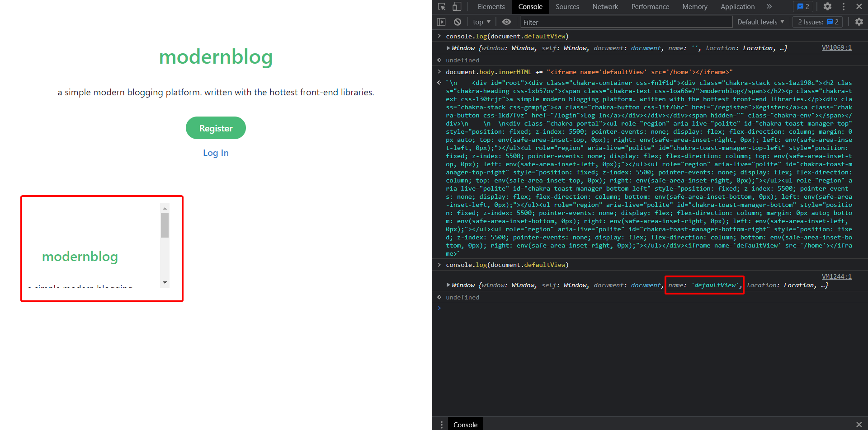Viewport: 868px width, 430px height.
Task: Clear the console messages
Action: click(x=458, y=21)
